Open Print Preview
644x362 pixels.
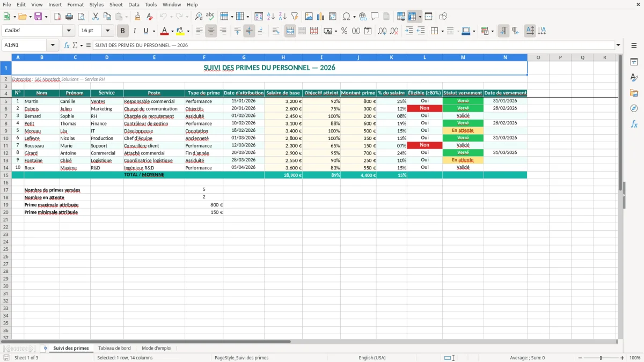pyautogui.click(x=81, y=17)
